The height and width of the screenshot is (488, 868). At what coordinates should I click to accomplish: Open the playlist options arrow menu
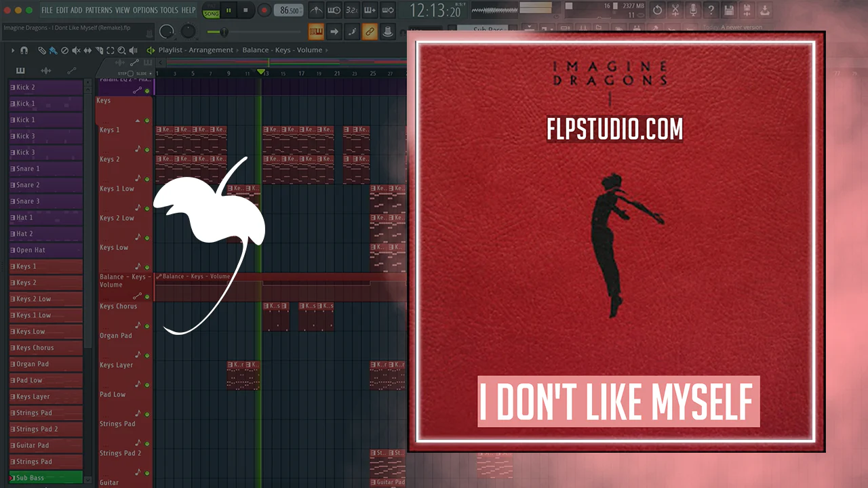coord(13,50)
